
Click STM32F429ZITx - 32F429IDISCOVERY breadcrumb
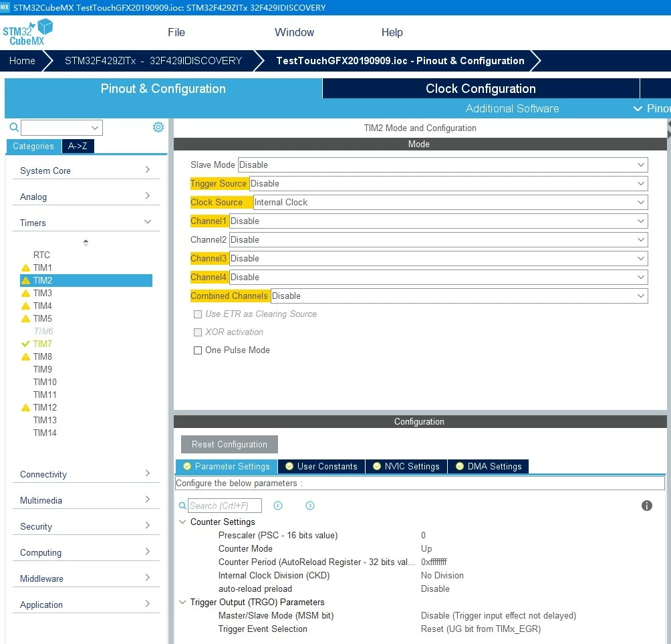153,61
